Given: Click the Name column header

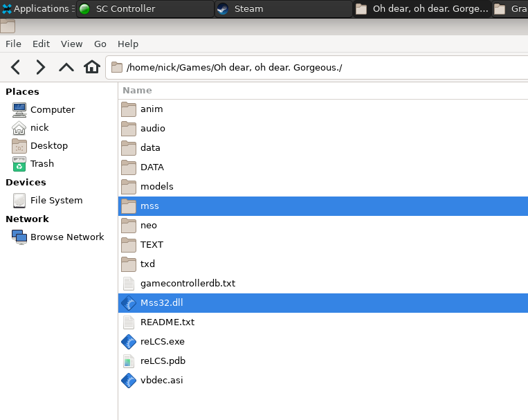Looking at the screenshot, I should pos(137,91).
